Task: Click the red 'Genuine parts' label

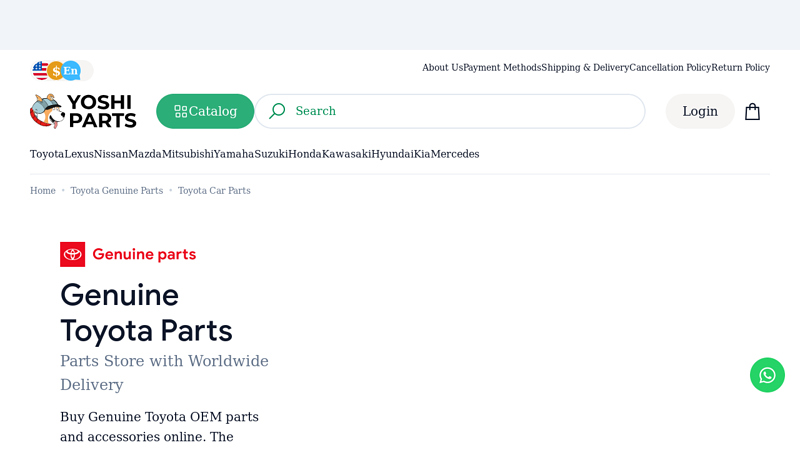Action: point(144,254)
